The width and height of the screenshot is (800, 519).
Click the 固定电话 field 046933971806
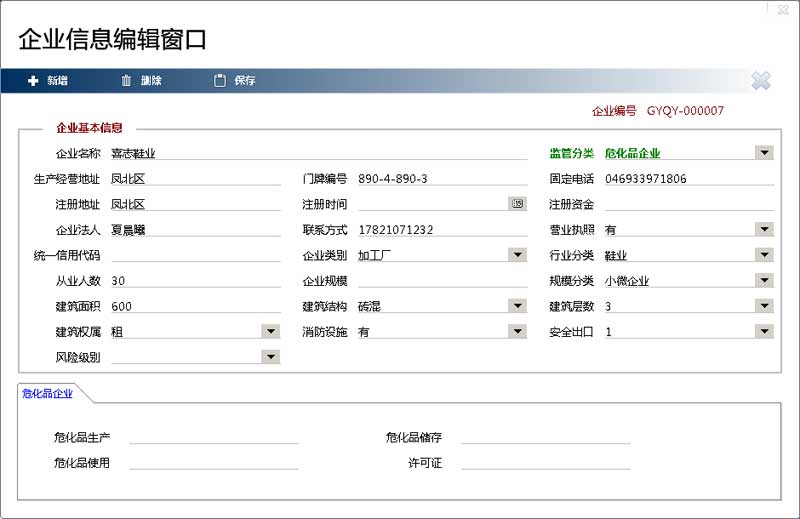[x=689, y=179]
